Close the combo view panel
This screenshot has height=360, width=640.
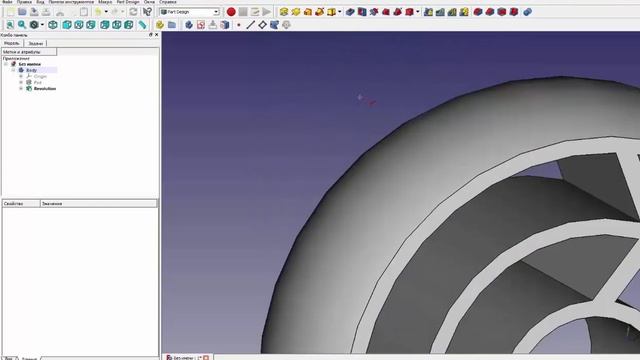click(x=157, y=35)
